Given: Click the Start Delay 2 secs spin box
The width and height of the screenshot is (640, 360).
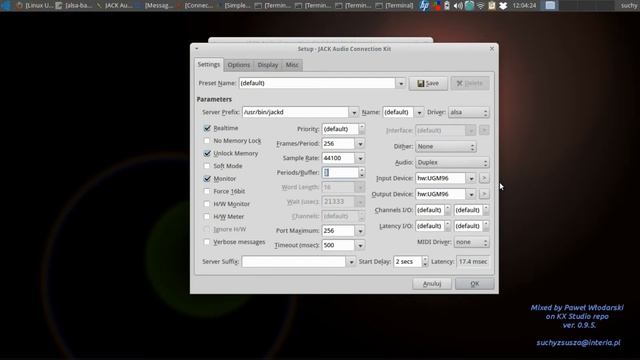Looking at the screenshot, I should tap(411, 262).
